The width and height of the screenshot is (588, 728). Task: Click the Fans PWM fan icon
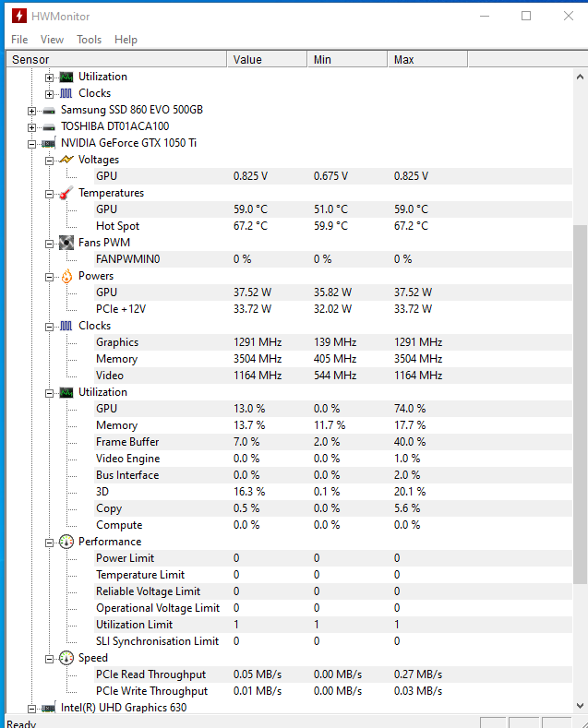(x=66, y=243)
